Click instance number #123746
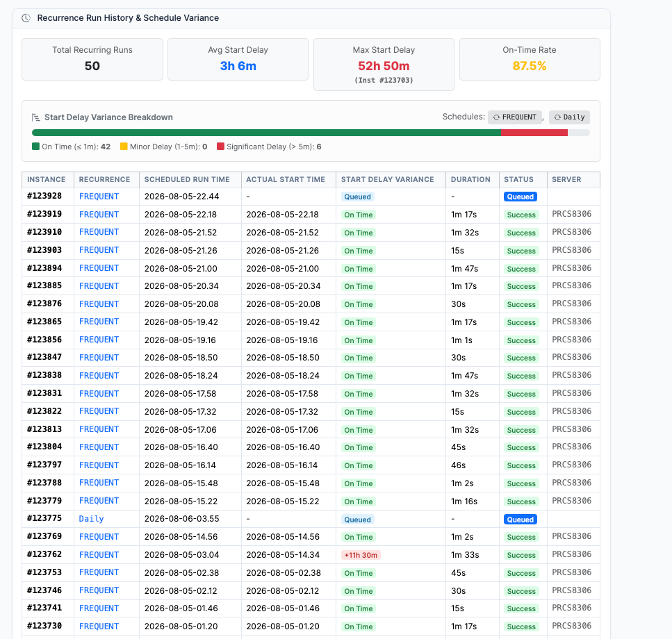The width and height of the screenshot is (672, 639). click(44, 590)
